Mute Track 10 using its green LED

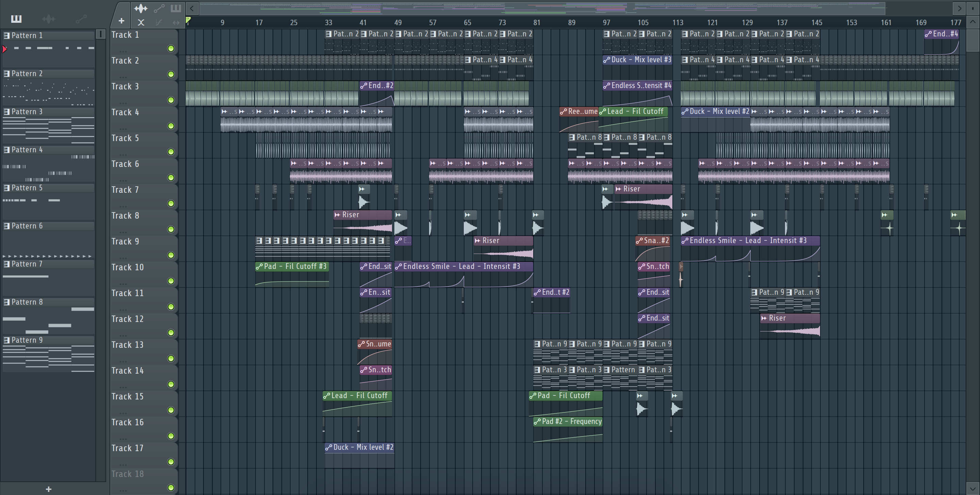click(x=171, y=281)
